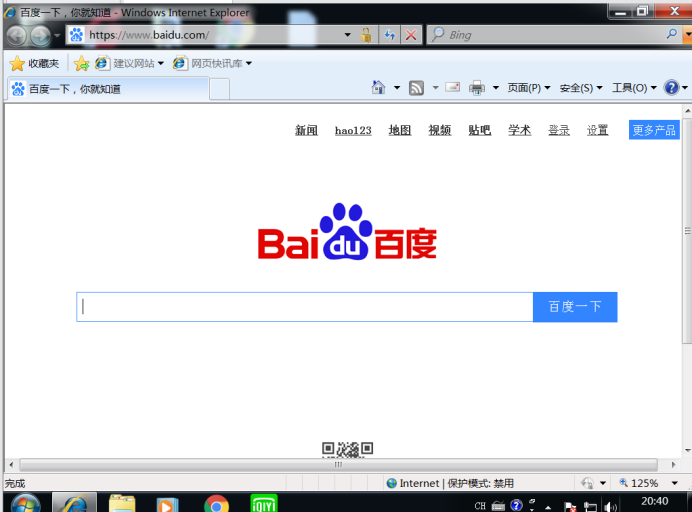Open the 学术 link

(x=519, y=130)
